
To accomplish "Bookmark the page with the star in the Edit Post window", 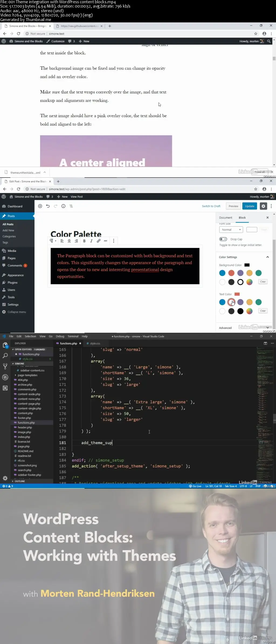I will [x=256, y=189].
